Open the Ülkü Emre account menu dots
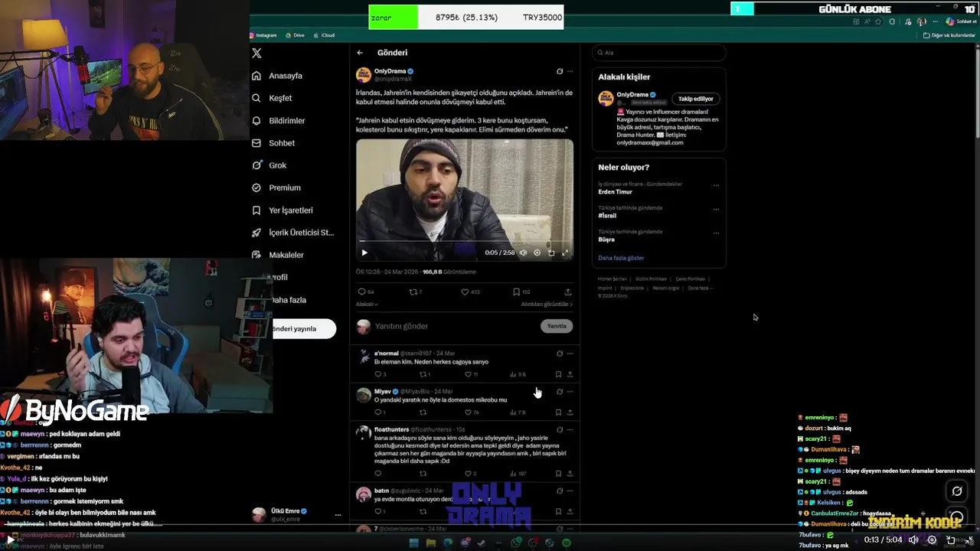Screen dimensions: 980x551 (338, 515)
